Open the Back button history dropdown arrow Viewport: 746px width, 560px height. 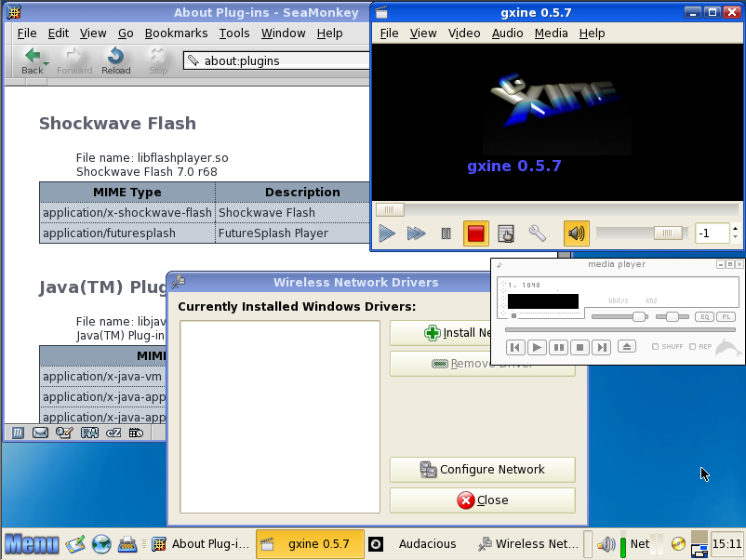47,64
